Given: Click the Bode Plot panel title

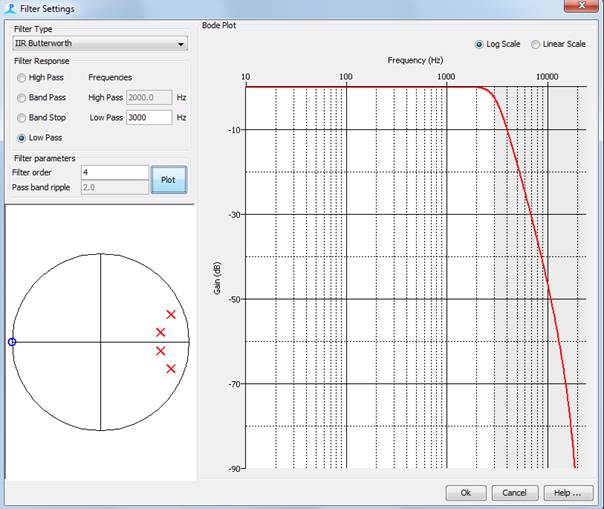Looking at the screenshot, I should point(219,25).
